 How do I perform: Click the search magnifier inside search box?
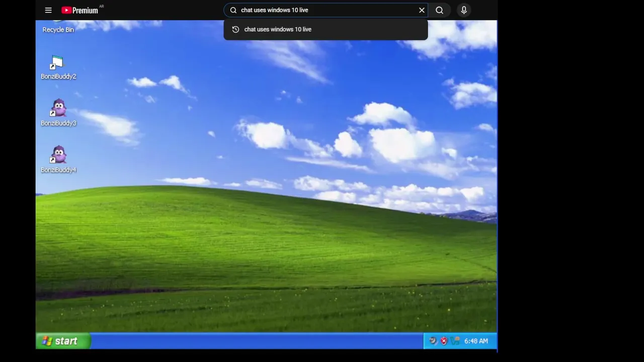(233, 10)
